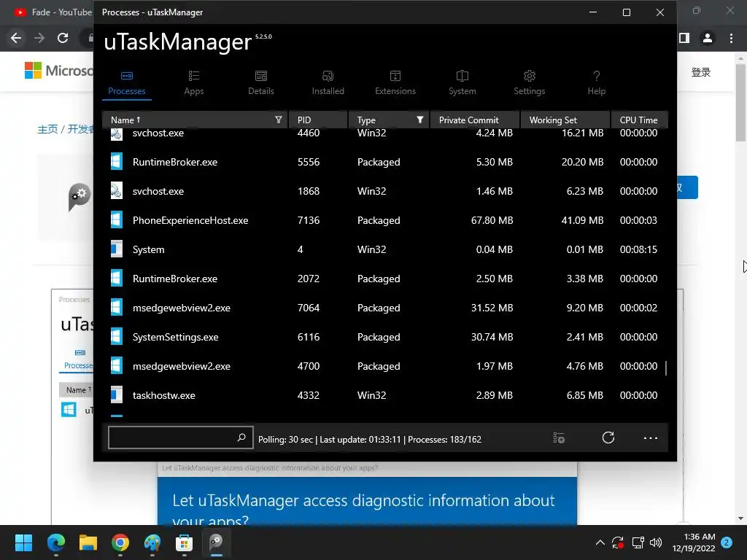Select the System process row

tap(385, 249)
